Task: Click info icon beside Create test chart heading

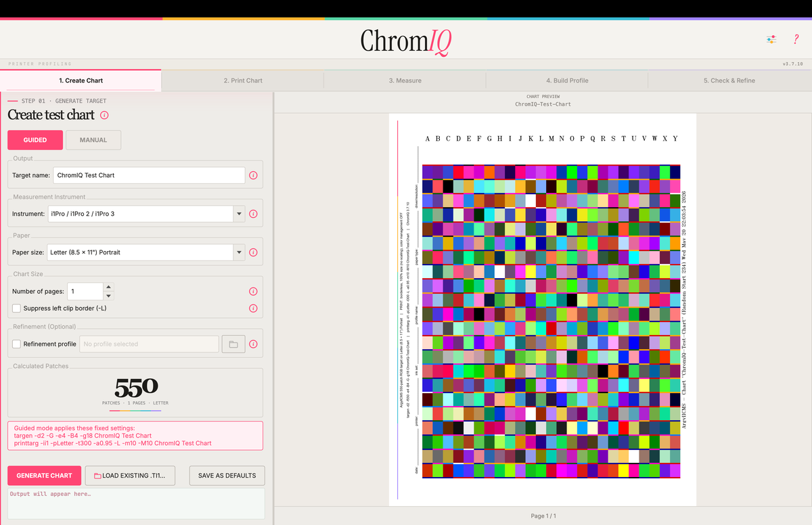Action: [x=104, y=115]
